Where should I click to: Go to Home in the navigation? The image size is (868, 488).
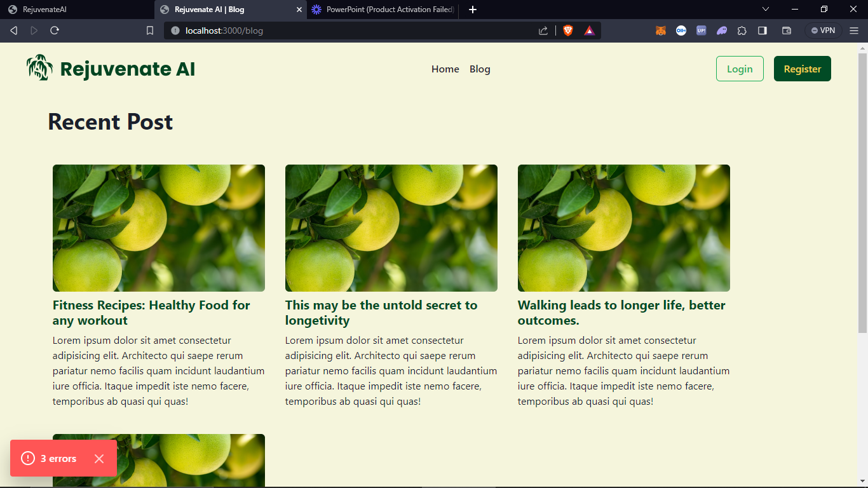point(445,69)
